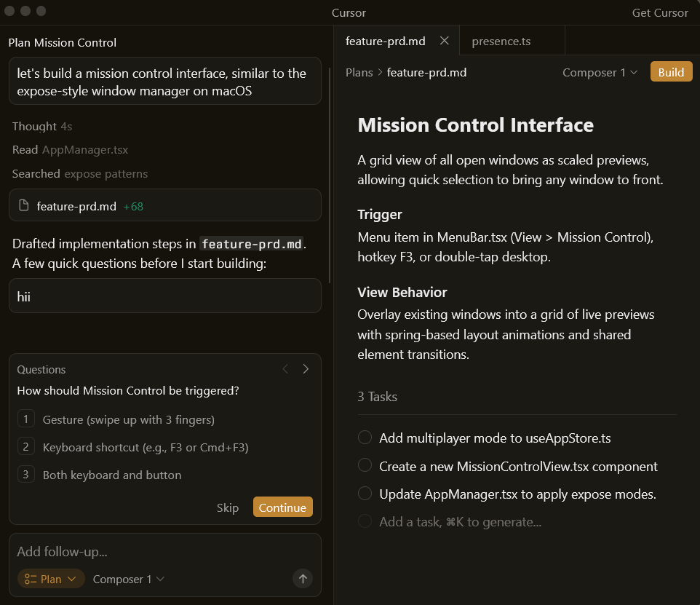Click Skip in the Questions panel

228,507
